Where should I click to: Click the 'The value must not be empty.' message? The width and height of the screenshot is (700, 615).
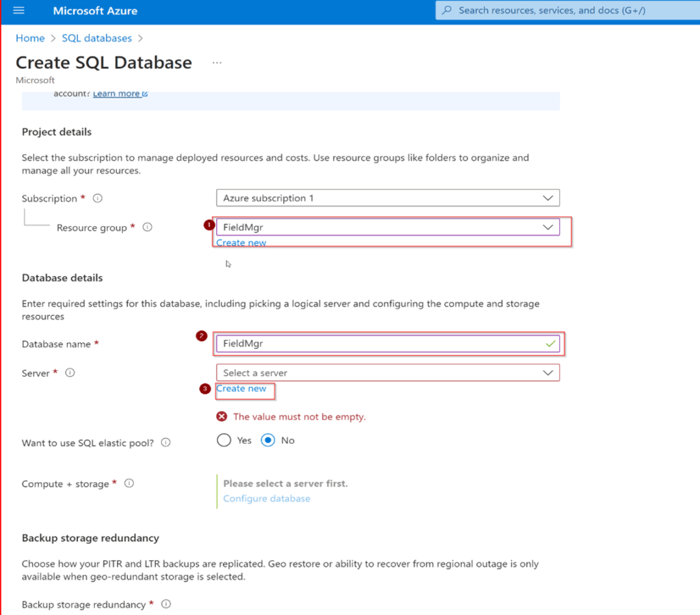click(299, 417)
